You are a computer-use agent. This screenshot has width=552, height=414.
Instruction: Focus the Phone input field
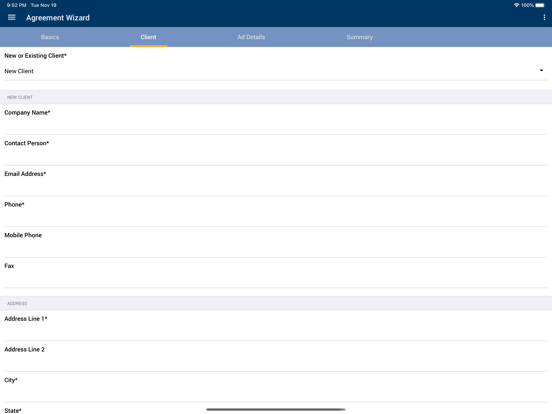276,218
